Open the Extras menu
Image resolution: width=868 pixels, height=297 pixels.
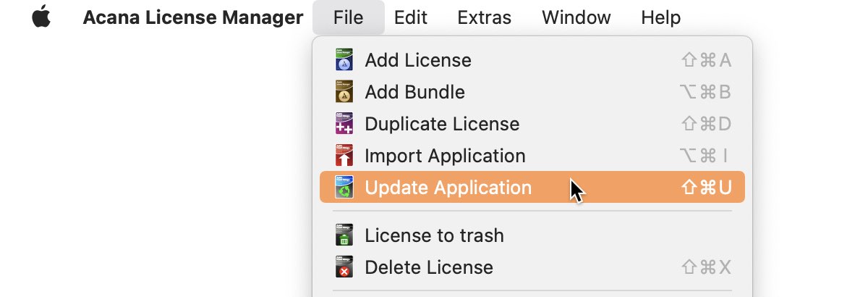(485, 17)
